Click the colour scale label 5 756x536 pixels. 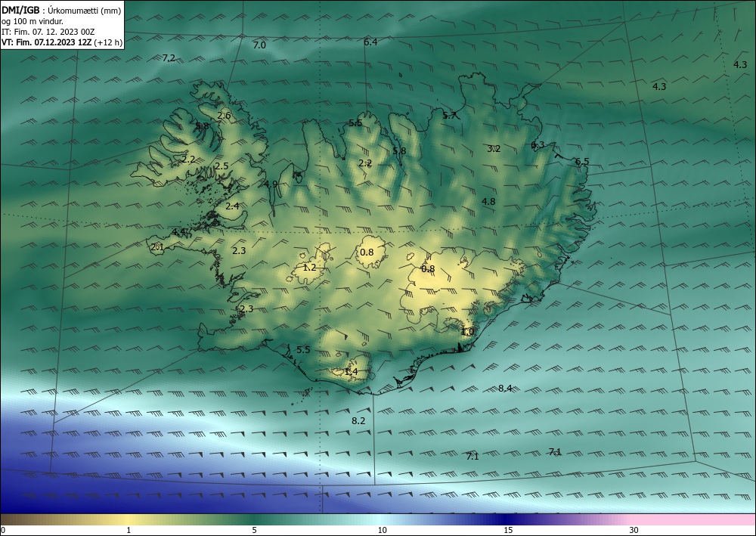(x=254, y=531)
